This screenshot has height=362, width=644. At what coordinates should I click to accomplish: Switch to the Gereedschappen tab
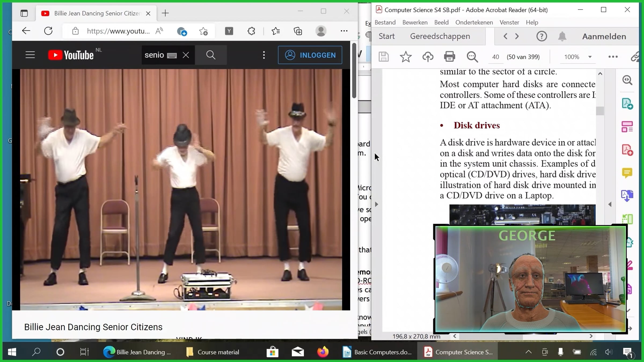click(440, 36)
